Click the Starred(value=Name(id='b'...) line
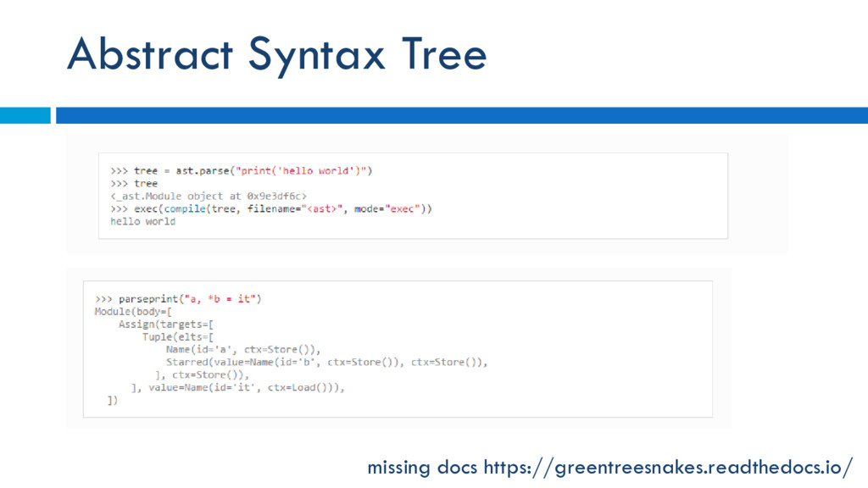Viewport: 868px width, 488px height. pyautogui.click(x=326, y=363)
